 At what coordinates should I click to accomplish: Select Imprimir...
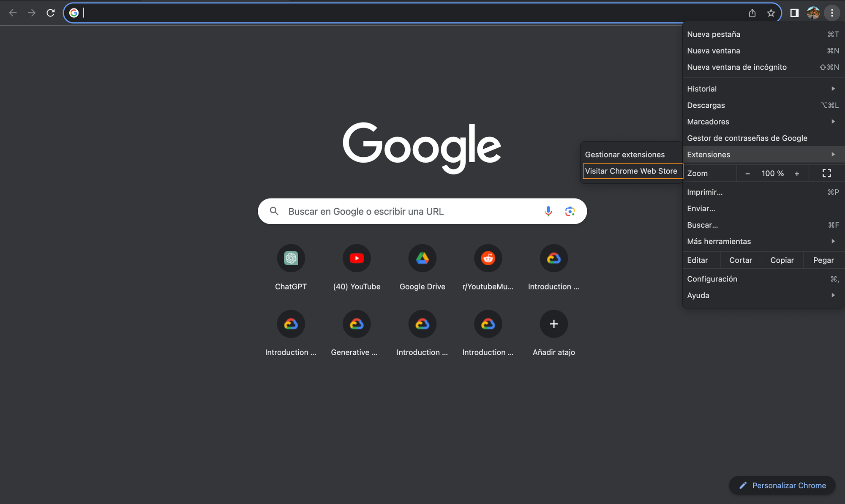[763, 192]
